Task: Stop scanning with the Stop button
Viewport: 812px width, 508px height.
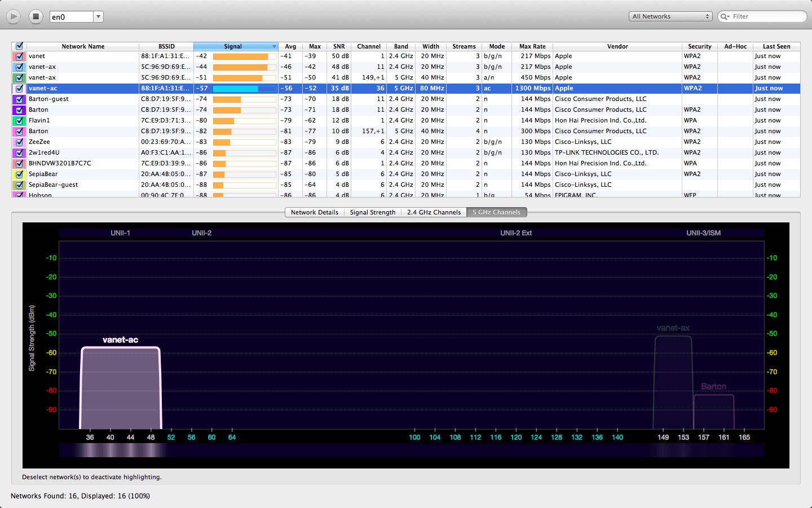Action: (x=35, y=16)
